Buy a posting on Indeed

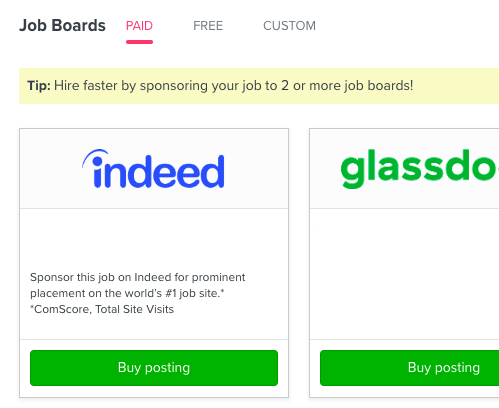154,368
